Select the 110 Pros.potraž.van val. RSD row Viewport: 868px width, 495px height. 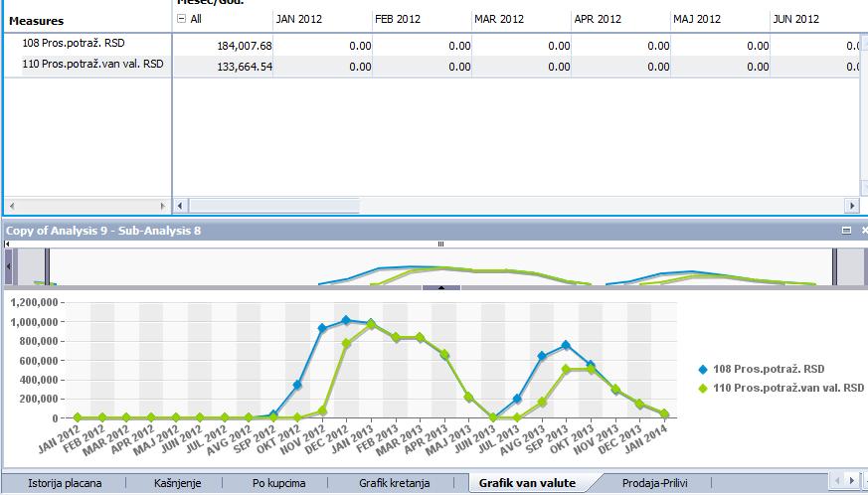93,64
